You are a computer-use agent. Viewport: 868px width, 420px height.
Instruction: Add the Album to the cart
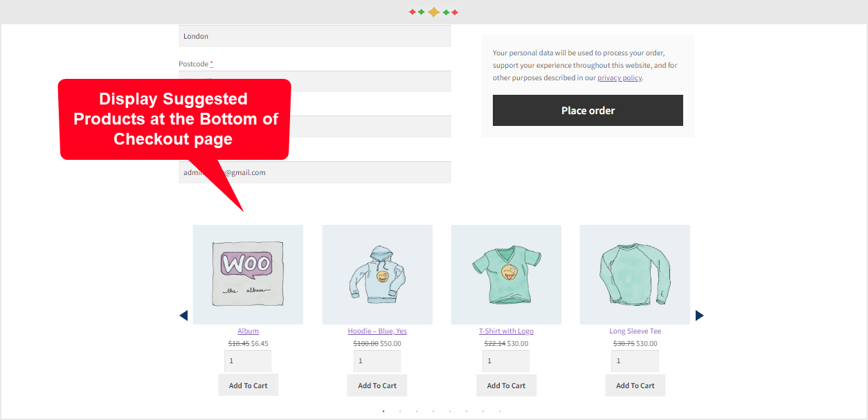(x=248, y=385)
